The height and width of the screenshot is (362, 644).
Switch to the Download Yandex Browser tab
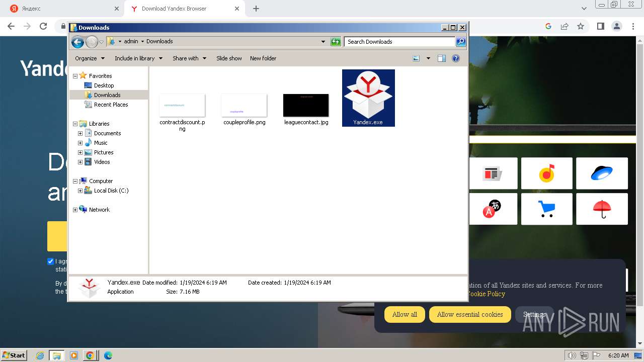186,9
